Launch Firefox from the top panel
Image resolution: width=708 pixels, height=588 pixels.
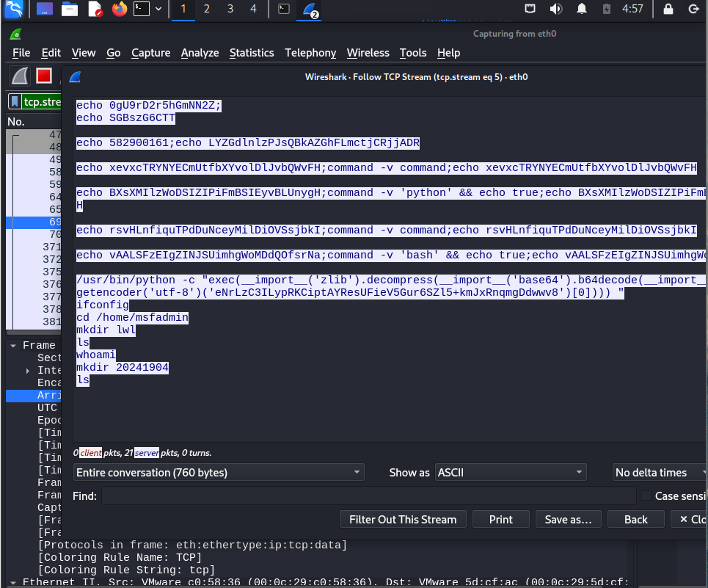pos(119,9)
